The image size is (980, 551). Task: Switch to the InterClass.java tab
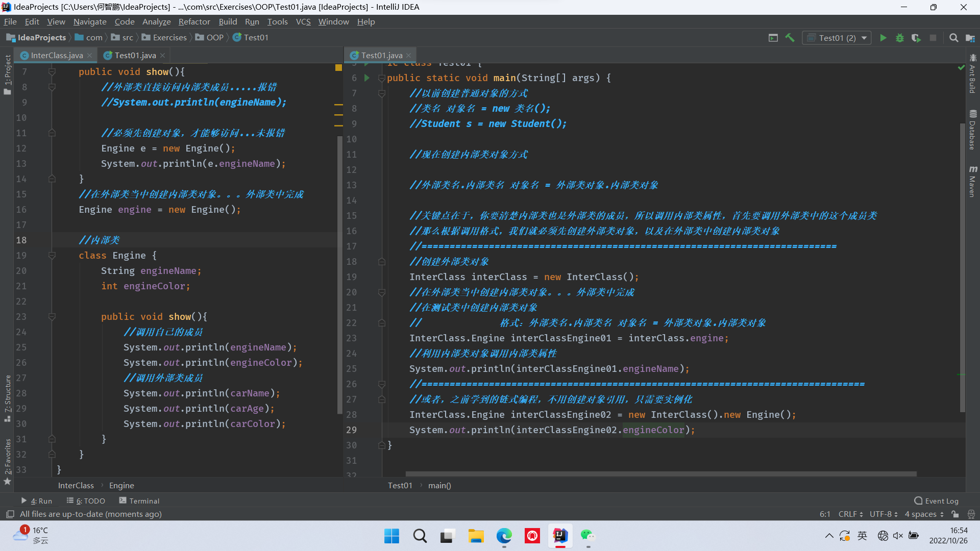coord(56,55)
